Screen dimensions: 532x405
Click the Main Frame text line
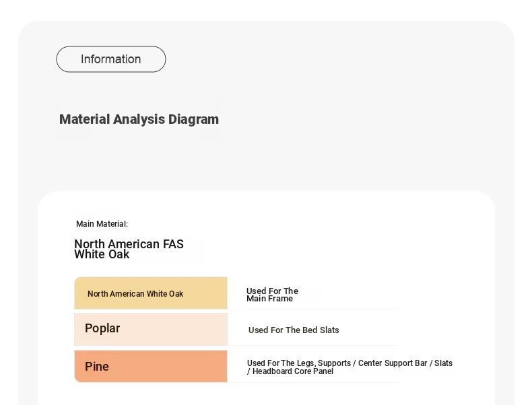click(269, 299)
